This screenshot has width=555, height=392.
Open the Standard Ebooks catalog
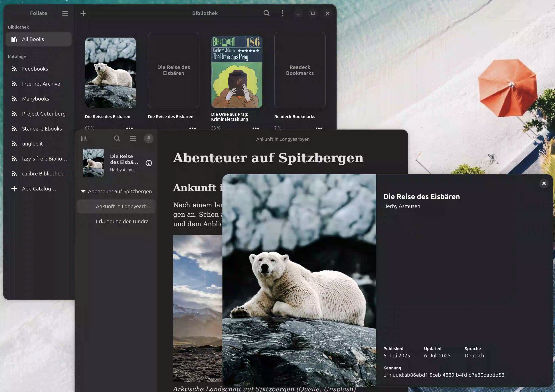[x=42, y=129]
